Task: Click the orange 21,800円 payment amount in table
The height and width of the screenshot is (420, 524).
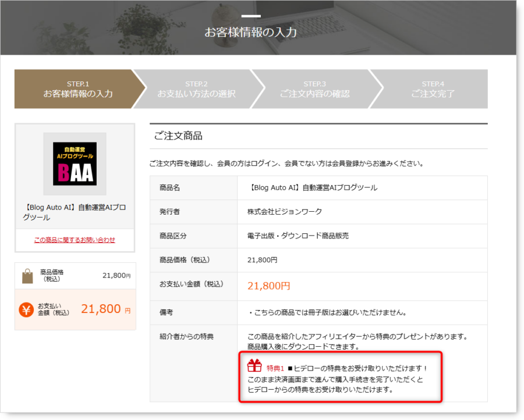Action: tap(268, 286)
